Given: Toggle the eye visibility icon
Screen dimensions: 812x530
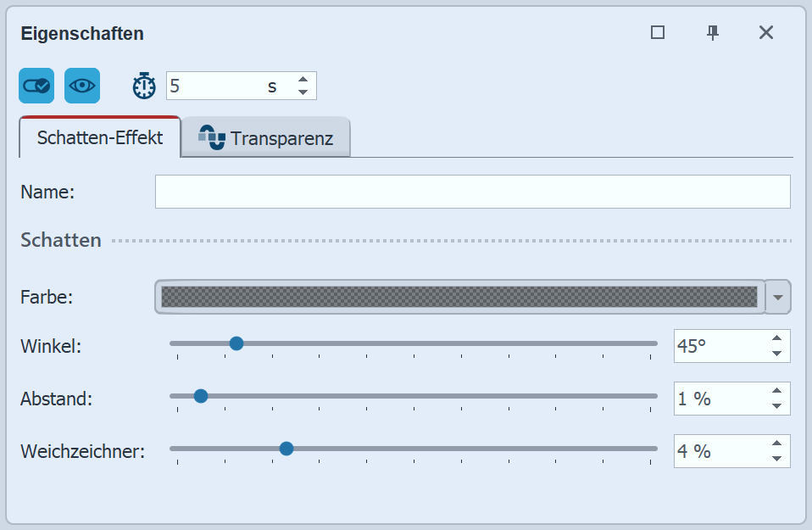Looking at the screenshot, I should pyautogui.click(x=82, y=86).
